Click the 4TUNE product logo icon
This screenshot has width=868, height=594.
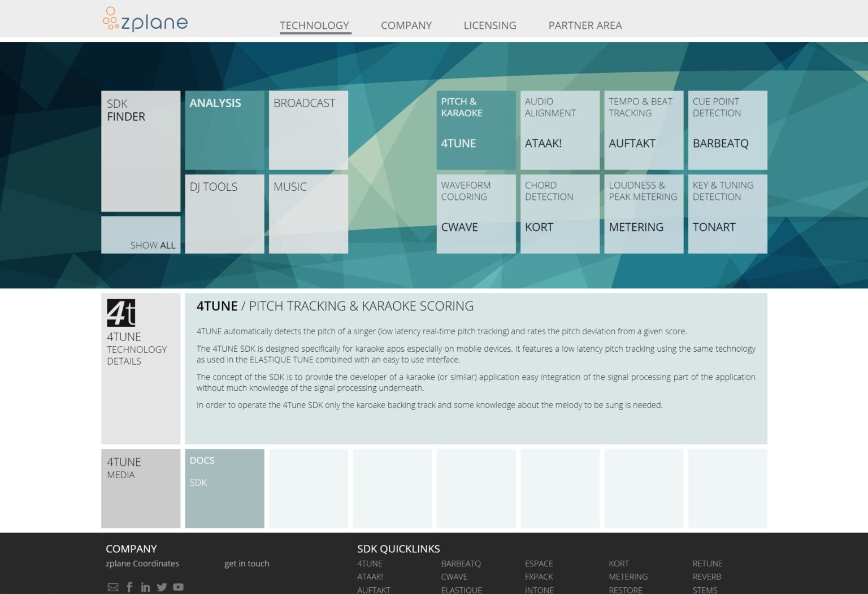(x=121, y=313)
